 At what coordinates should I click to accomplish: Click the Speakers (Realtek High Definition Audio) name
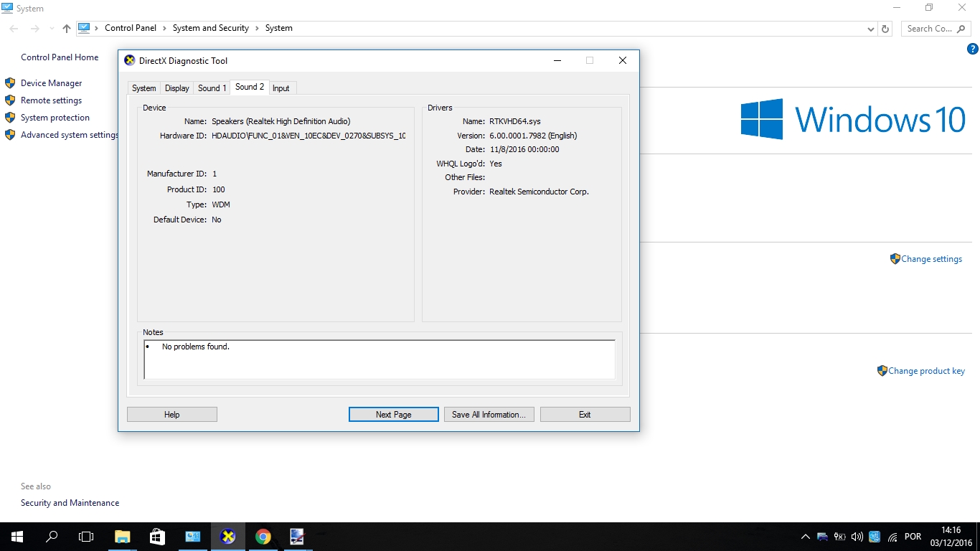pos(281,121)
